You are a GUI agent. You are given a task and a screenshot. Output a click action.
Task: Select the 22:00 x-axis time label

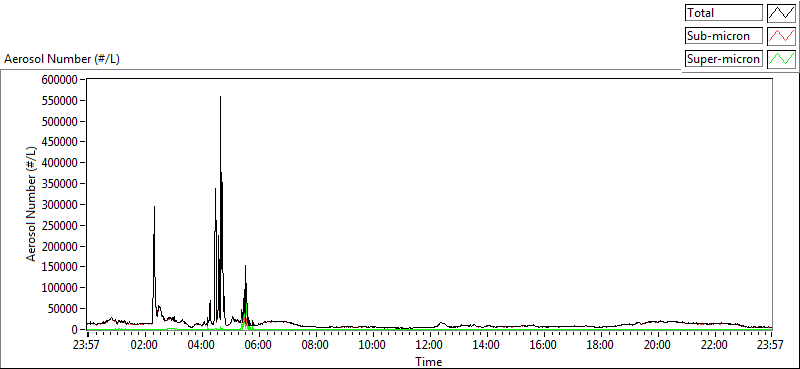click(x=714, y=345)
